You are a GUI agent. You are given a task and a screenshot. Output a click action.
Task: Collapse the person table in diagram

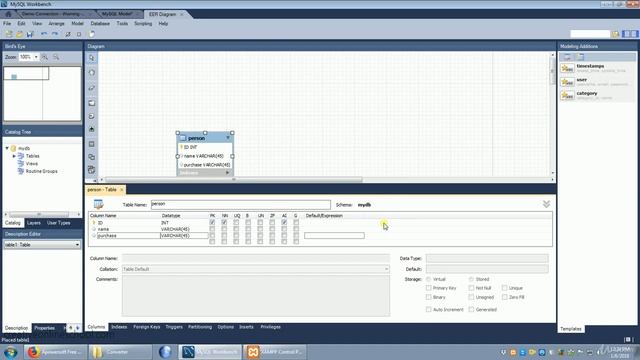click(228, 138)
